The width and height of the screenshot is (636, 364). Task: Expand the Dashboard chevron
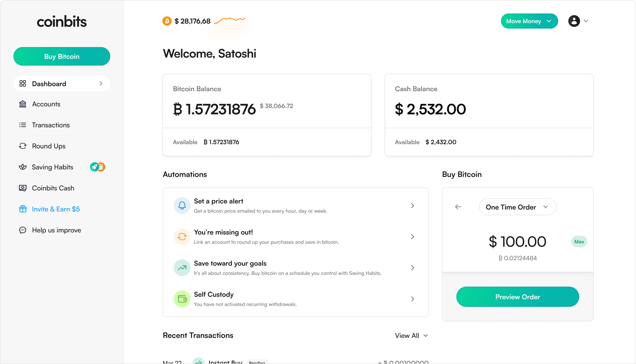pos(100,83)
